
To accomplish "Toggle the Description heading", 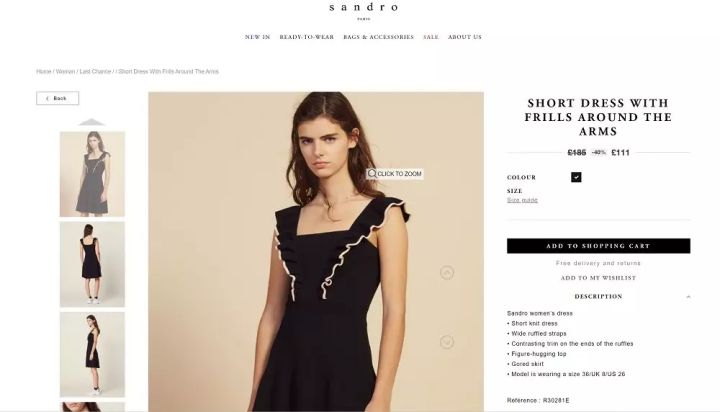I will click(598, 297).
